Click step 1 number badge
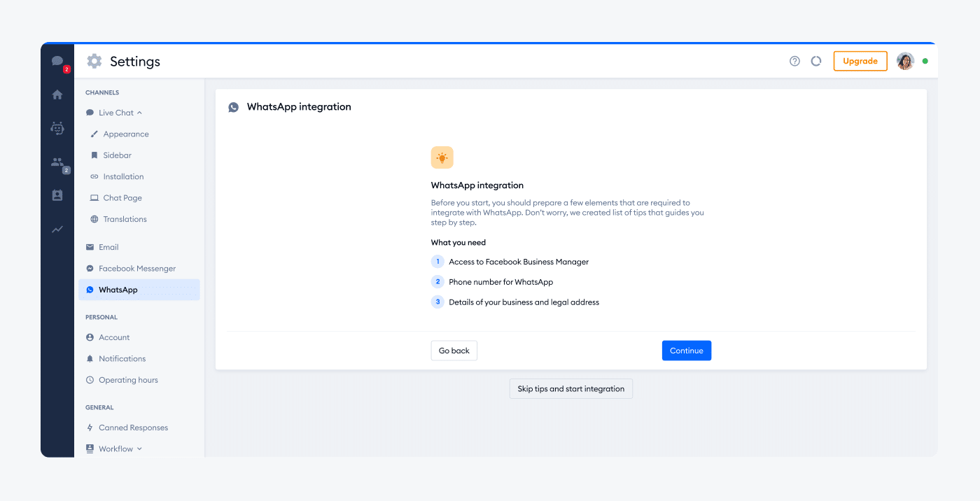The width and height of the screenshot is (980, 501). [437, 262]
